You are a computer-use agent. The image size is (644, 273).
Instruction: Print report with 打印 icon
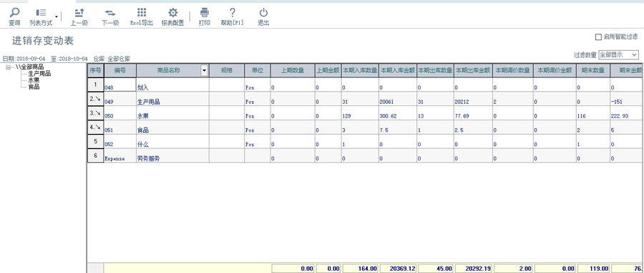[205, 13]
